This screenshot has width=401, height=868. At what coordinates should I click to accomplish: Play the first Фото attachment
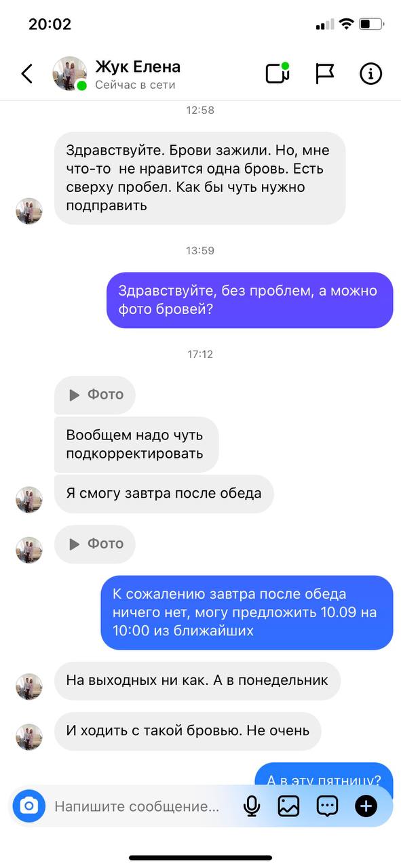95,395
